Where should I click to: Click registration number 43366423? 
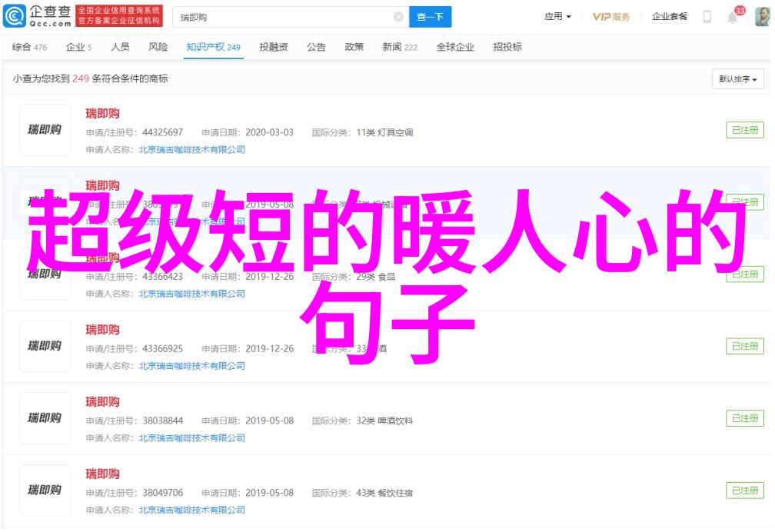[x=163, y=277]
